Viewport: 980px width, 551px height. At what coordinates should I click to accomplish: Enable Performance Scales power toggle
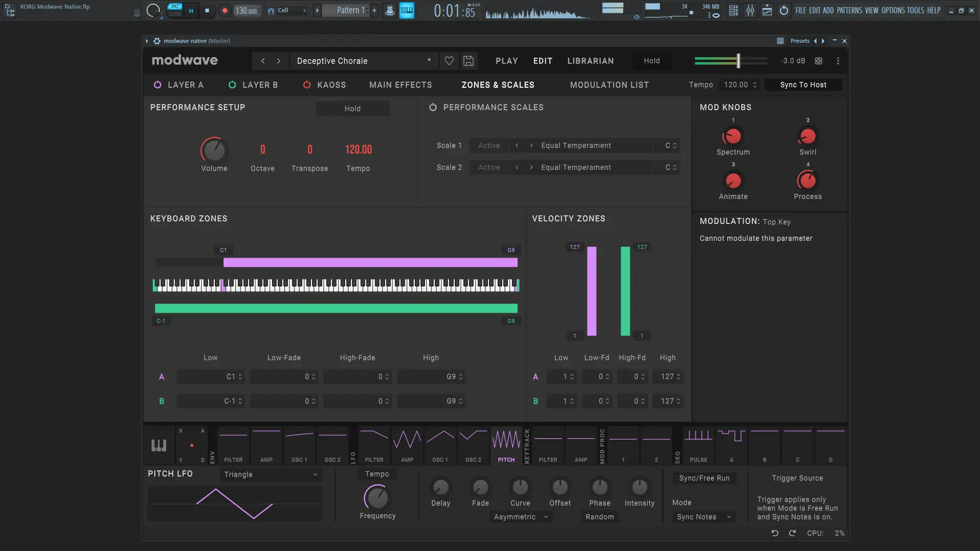433,107
